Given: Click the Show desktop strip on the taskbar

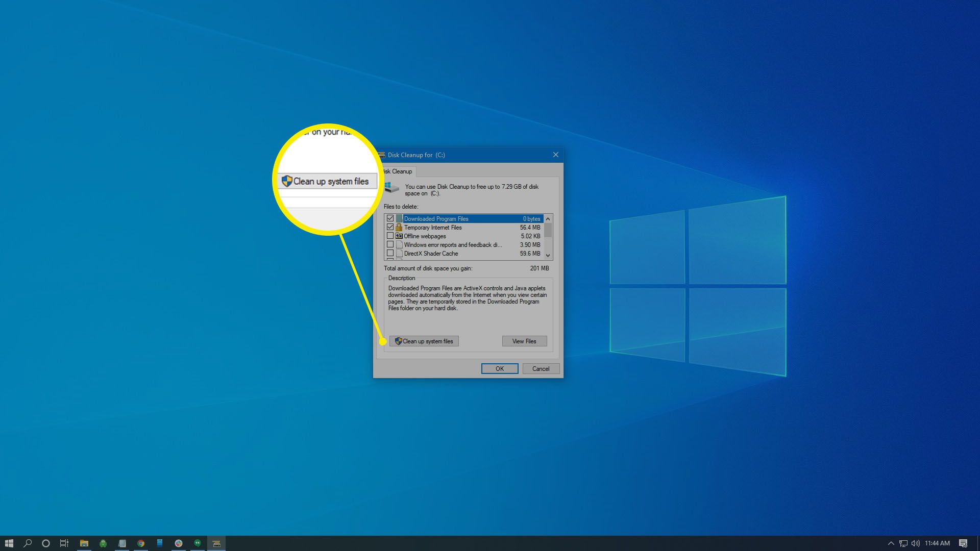Looking at the screenshot, I should click(x=978, y=543).
